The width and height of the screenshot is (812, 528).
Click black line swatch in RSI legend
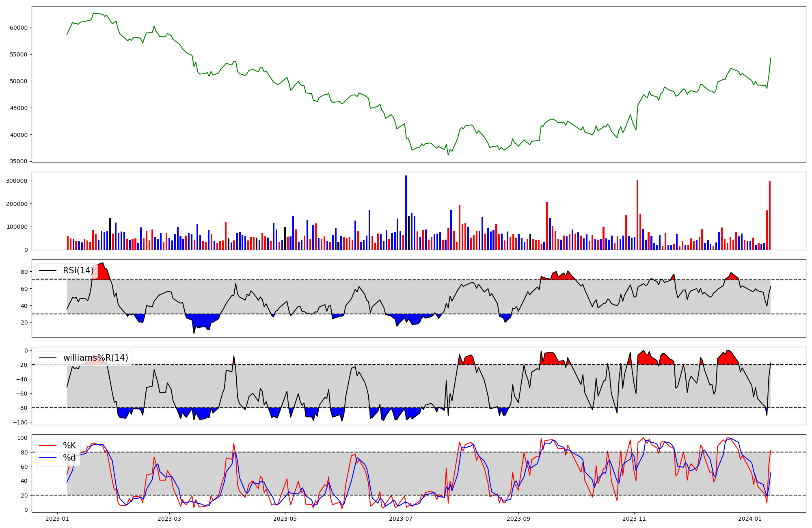click(x=48, y=270)
